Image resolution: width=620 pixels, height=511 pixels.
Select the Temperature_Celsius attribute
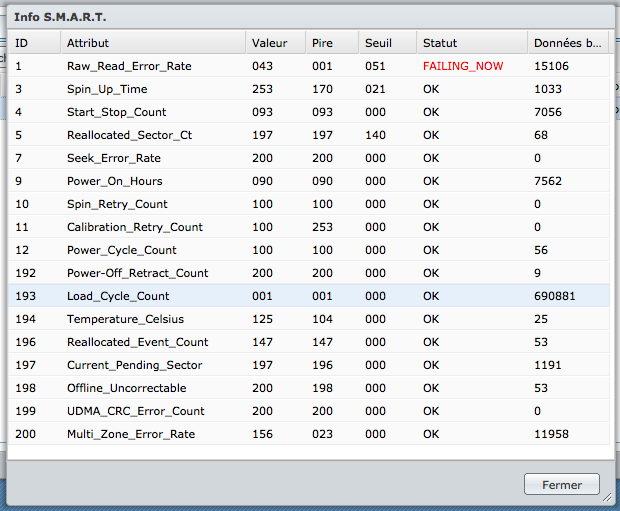point(125,319)
